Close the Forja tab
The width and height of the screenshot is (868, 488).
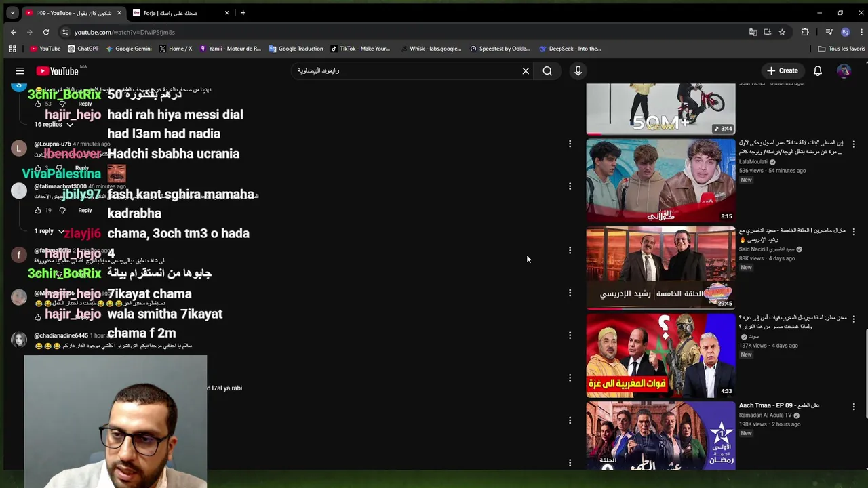[x=227, y=13]
